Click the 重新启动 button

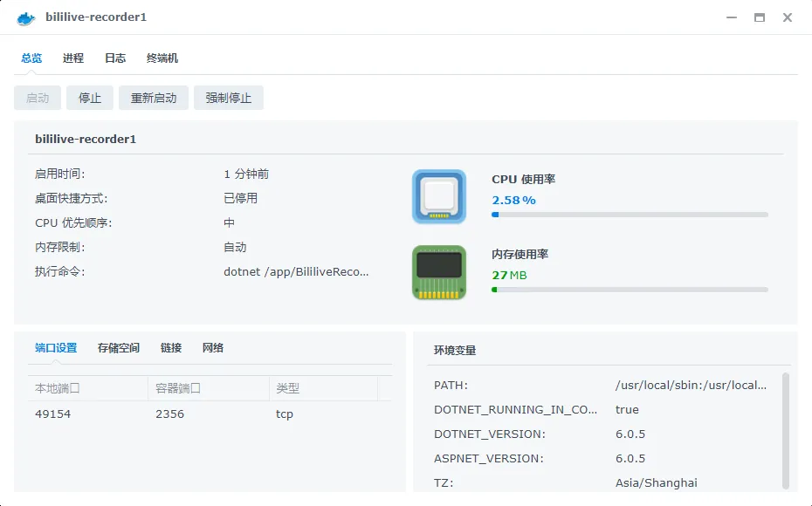[154, 98]
